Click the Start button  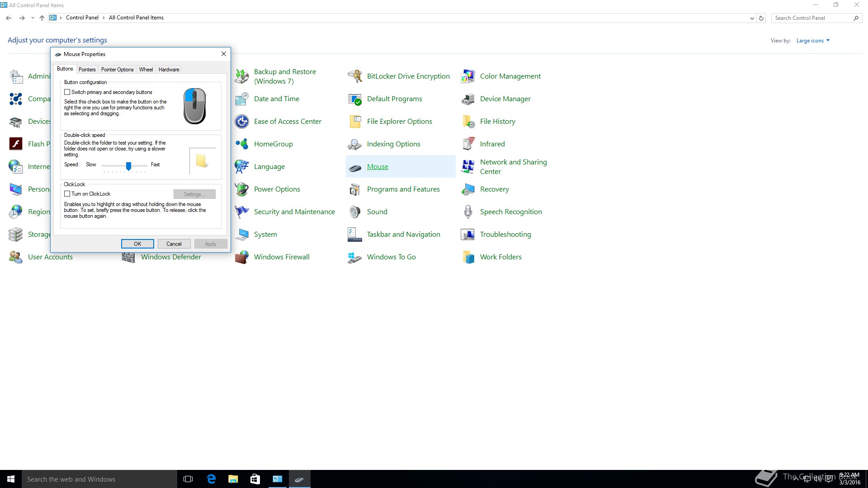[11, 479]
